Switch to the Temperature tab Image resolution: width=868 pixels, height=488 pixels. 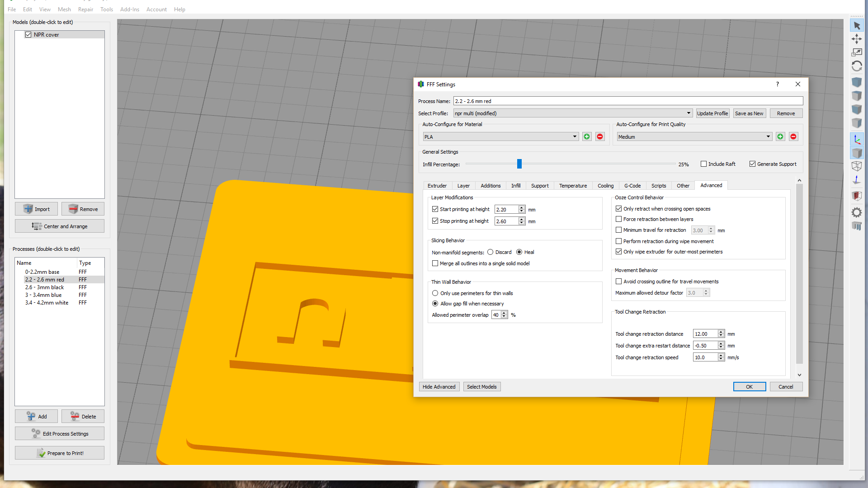pos(573,185)
